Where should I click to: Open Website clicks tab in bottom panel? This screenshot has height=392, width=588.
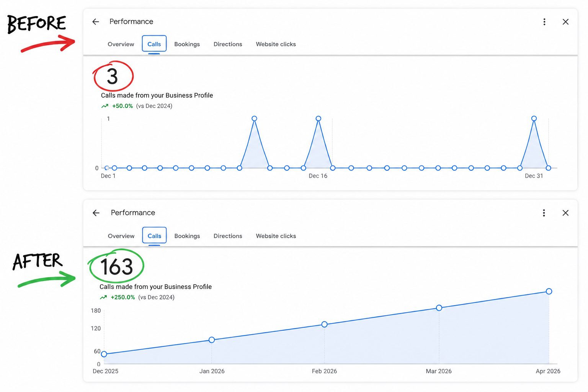click(x=276, y=236)
